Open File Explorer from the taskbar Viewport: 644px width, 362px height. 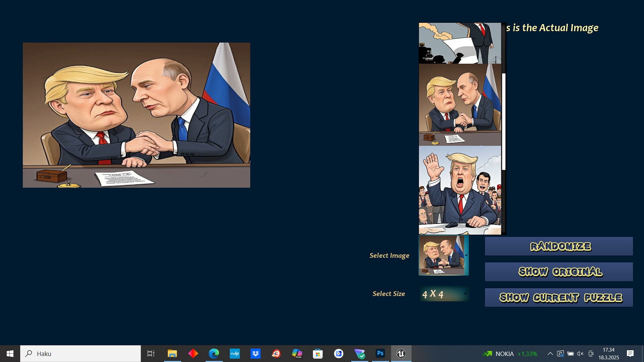pos(172,353)
